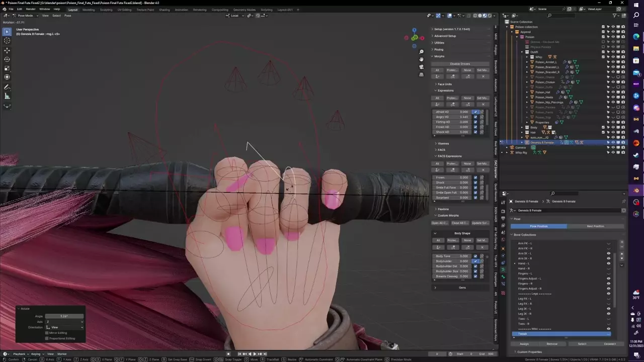Select the Move tool in the toolbar
The image size is (644, 362).
[x=7, y=50]
